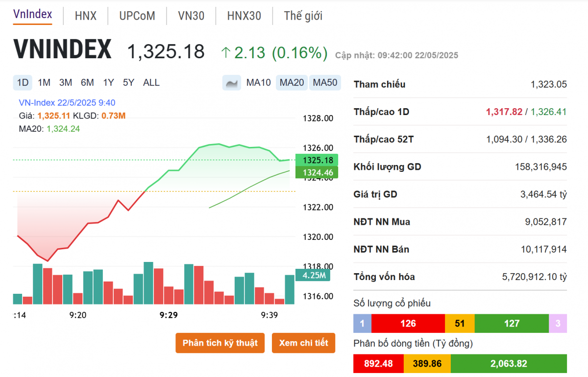588x377 pixels.
Task: Click the Tham chiếu label
Action: (x=380, y=84)
